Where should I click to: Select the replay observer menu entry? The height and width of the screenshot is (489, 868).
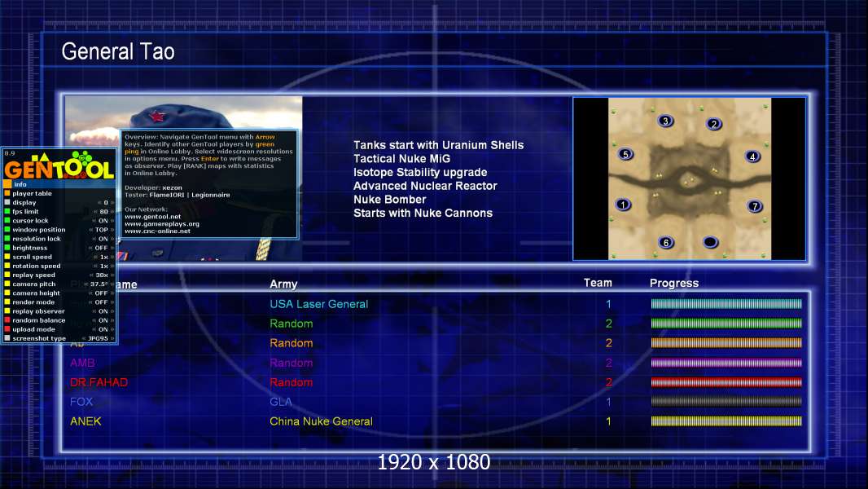pos(59,311)
